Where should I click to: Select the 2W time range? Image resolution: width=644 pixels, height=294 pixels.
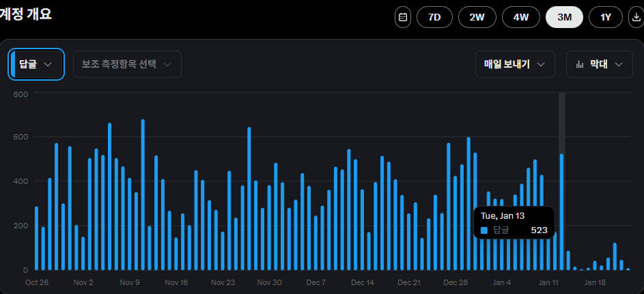477,17
